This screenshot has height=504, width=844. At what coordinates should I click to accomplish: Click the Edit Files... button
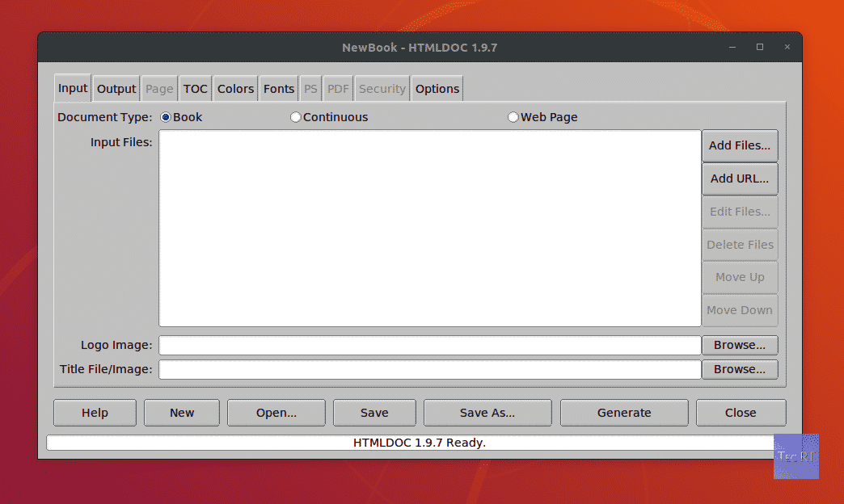(740, 212)
